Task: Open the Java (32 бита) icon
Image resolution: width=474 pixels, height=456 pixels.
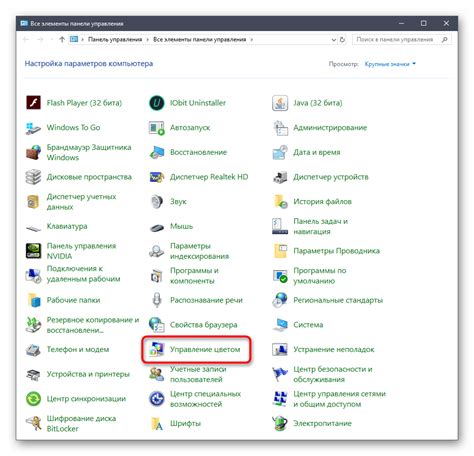Action: (x=280, y=103)
